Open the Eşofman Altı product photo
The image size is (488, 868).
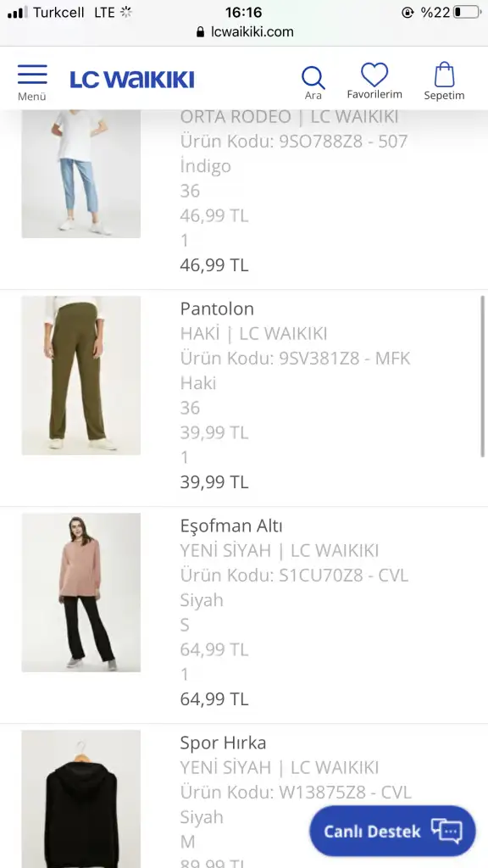click(80, 593)
